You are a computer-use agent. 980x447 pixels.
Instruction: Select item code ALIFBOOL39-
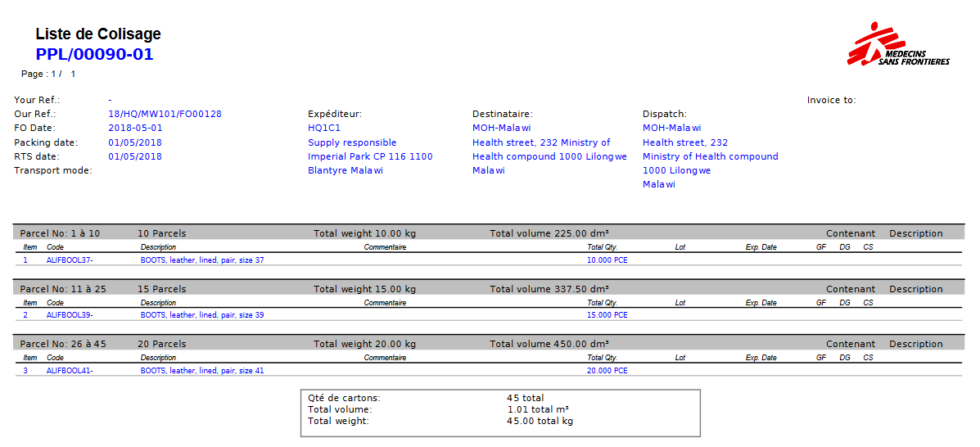click(x=70, y=315)
